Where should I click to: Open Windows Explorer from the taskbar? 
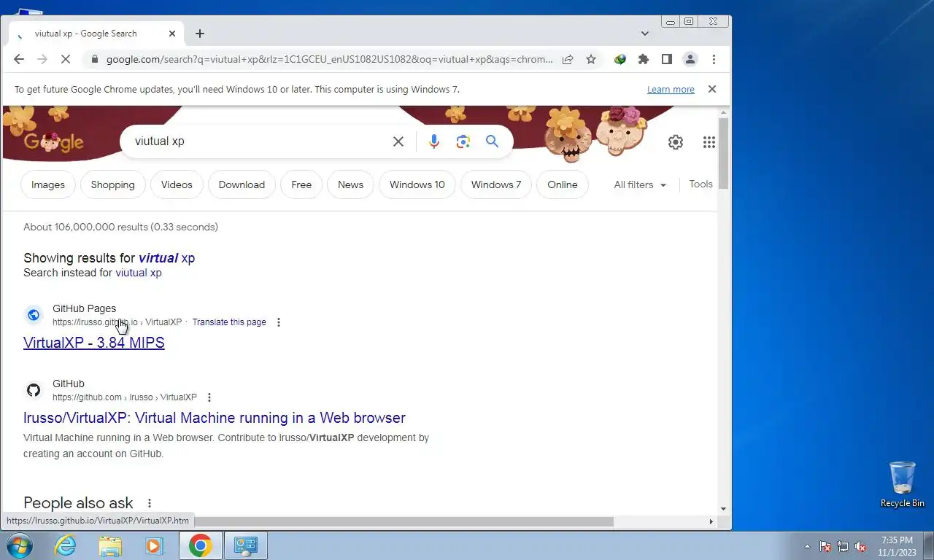110,545
